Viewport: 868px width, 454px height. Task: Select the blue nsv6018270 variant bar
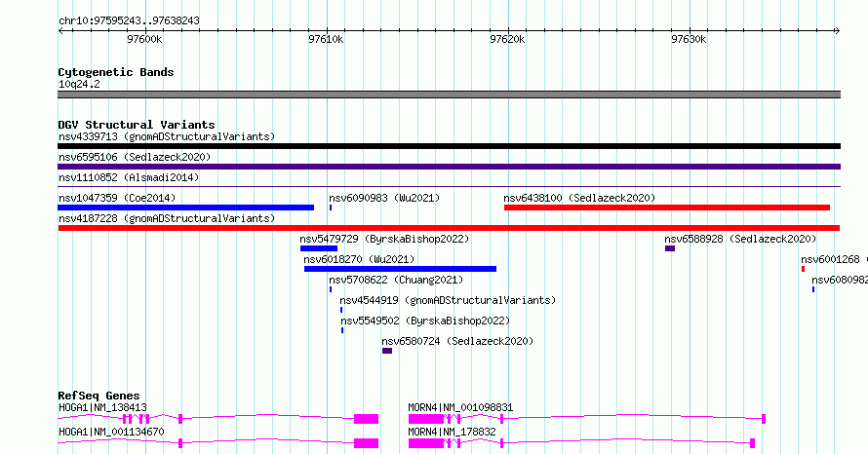tap(400, 269)
